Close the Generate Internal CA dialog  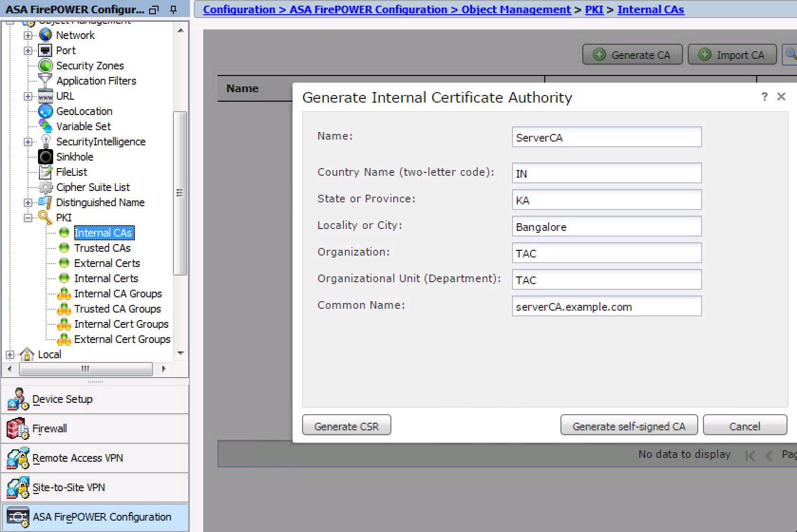[781, 96]
